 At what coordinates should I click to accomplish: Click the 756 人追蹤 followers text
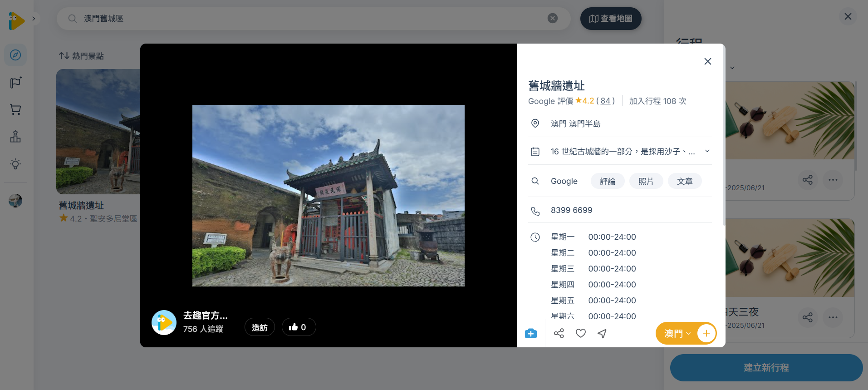point(203,329)
